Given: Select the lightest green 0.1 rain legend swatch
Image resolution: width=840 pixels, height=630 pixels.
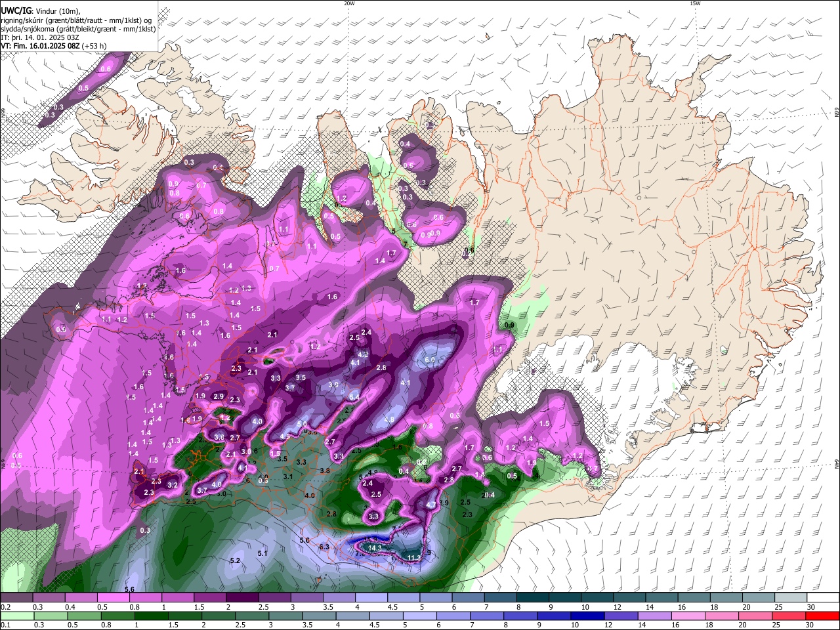Looking at the screenshot, I should coord(16,616).
